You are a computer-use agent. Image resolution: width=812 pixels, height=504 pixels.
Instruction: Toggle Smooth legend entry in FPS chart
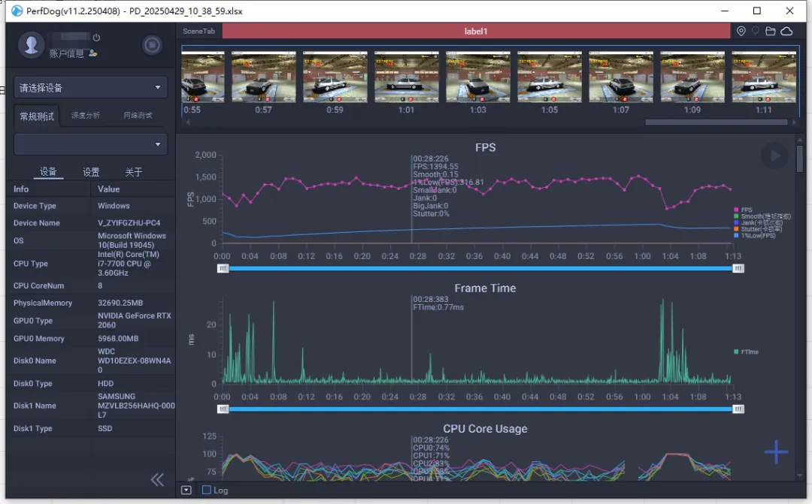[762, 216]
